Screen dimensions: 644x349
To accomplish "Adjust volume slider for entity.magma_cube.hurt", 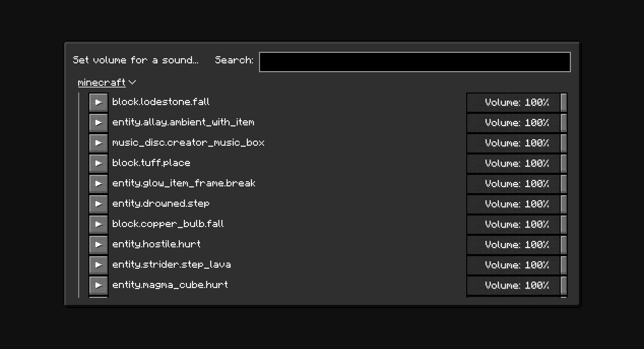I will [x=517, y=285].
